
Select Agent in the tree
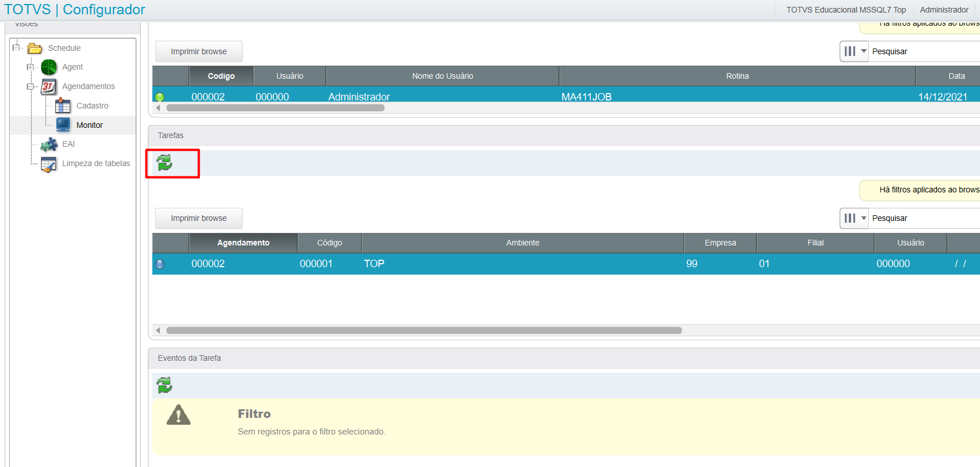72,67
